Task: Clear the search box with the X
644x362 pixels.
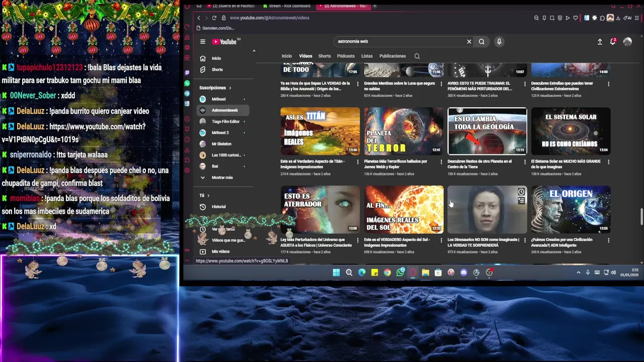Action: coord(469,42)
